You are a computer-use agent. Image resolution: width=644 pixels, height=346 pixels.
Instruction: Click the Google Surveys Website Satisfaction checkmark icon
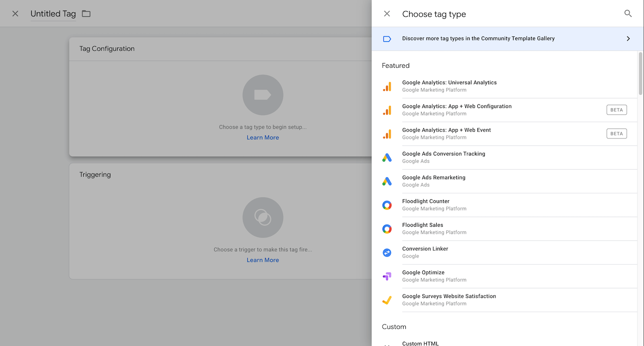click(x=387, y=300)
